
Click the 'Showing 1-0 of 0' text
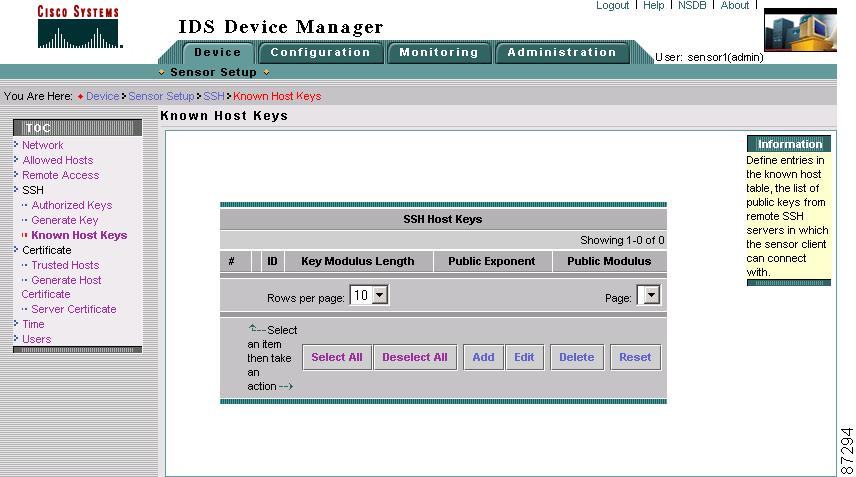(x=622, y=240)
